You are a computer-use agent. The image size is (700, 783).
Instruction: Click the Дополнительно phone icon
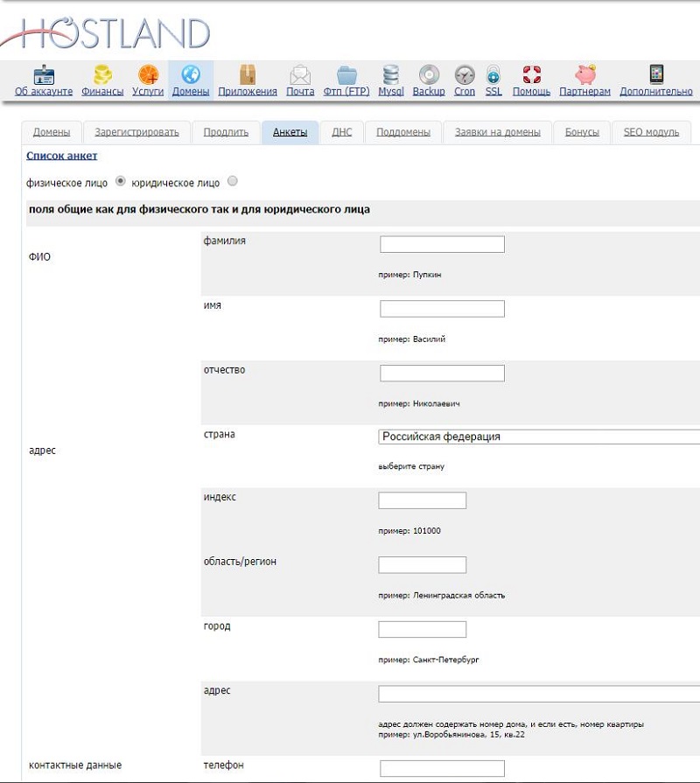click(x=656, y=73)
